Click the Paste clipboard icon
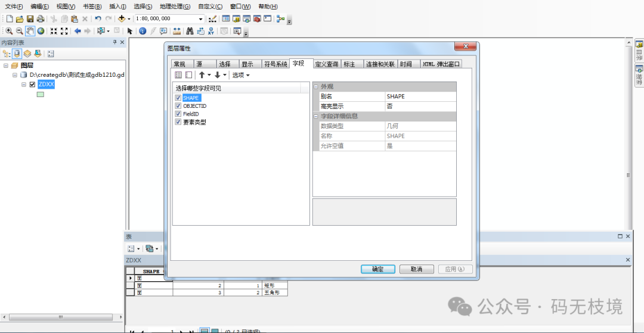The width and height of the screenshot is (644, 333). pos(75,19)
